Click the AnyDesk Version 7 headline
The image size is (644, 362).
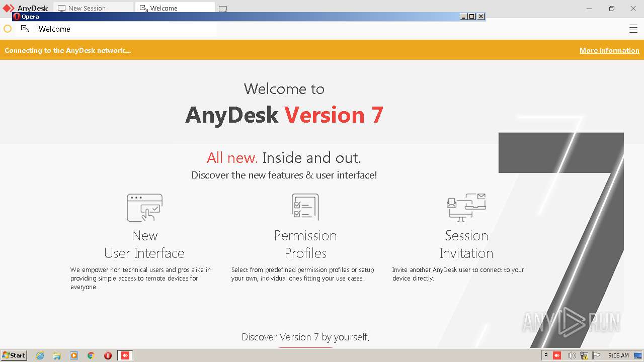coord(284,115)
